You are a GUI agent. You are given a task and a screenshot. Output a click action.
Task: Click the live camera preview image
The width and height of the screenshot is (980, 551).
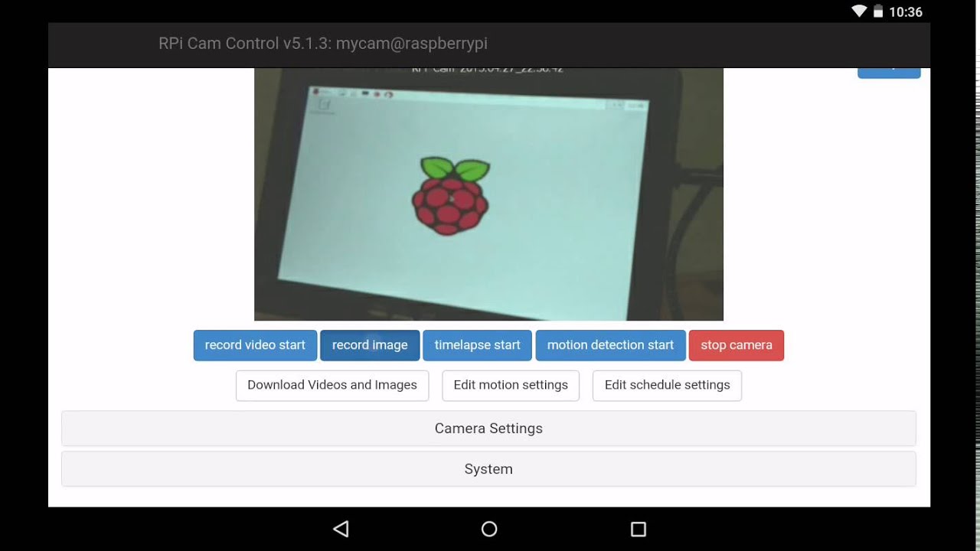point(488,194)
